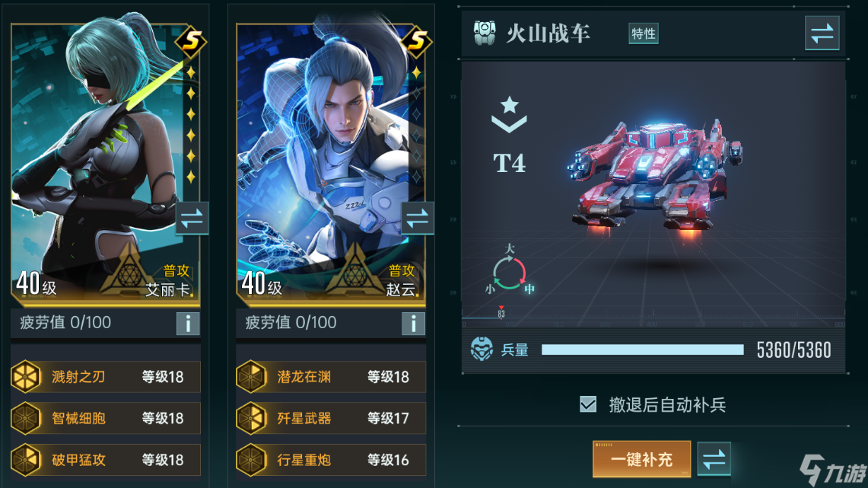Swap hero 赵云 using the arrows icon
This screenshot has width=868, height=488.
click(x=418, y=218)
